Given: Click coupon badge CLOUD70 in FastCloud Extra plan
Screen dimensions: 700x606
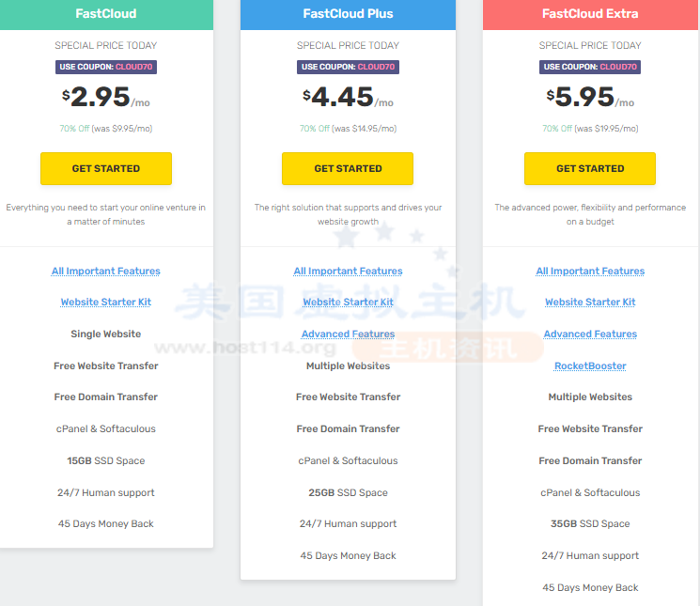Looking at the screenshot, I should click(x=590, y=67).
